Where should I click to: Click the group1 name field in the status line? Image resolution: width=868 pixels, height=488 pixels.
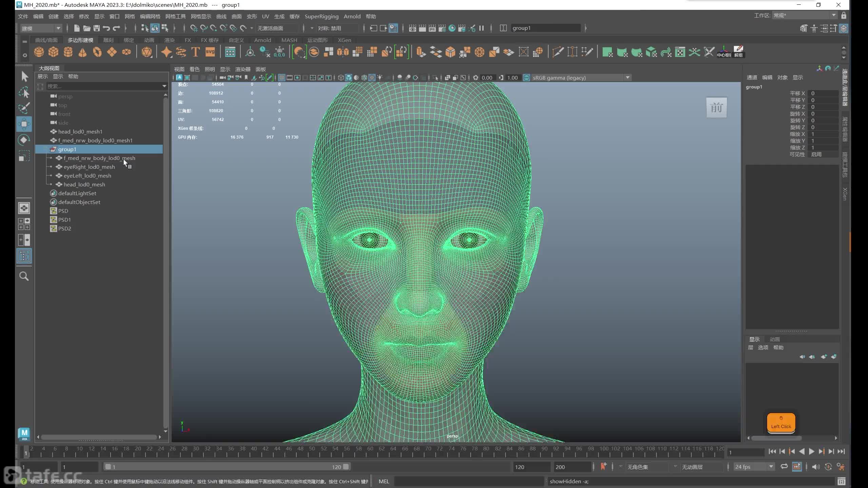tap(546, 28)
